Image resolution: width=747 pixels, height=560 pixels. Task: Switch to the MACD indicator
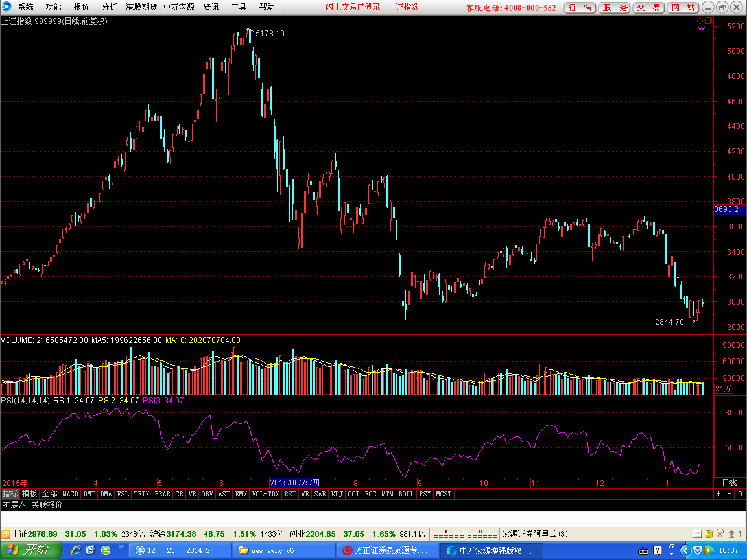pos(71,494)
